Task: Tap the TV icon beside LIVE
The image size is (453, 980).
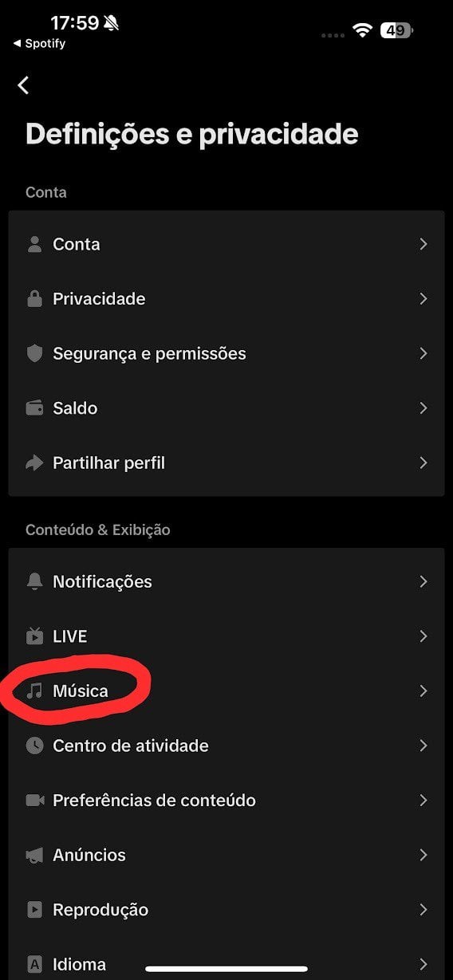Action: pos(34,636)
